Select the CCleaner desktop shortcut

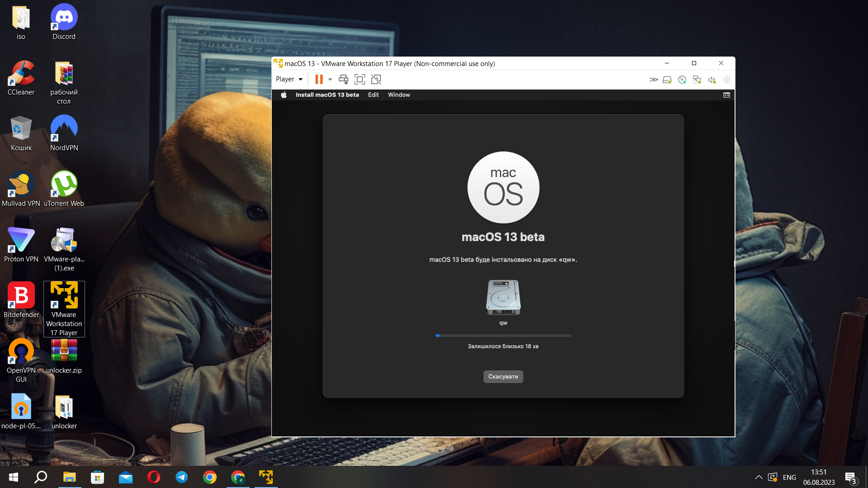tap(21, 78)
